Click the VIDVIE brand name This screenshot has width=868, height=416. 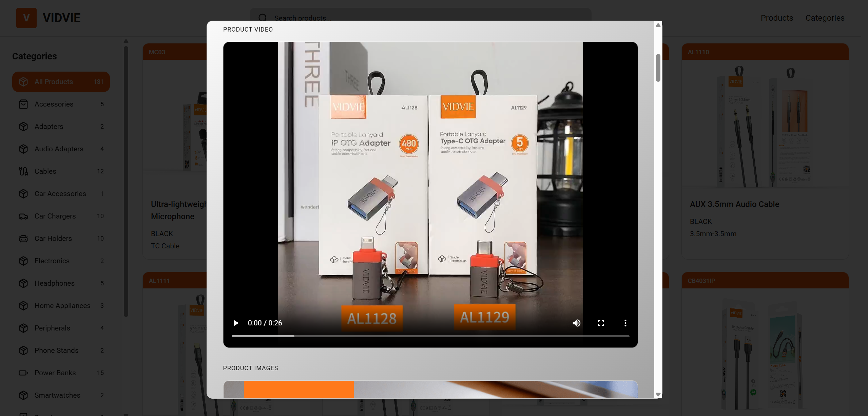(61, 18)
